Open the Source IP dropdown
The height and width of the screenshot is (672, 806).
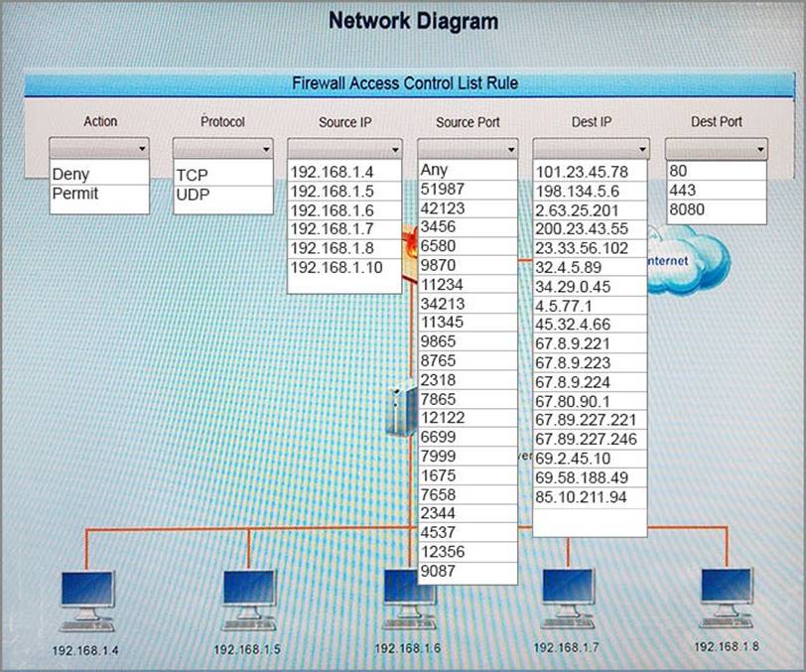[343, 148]
